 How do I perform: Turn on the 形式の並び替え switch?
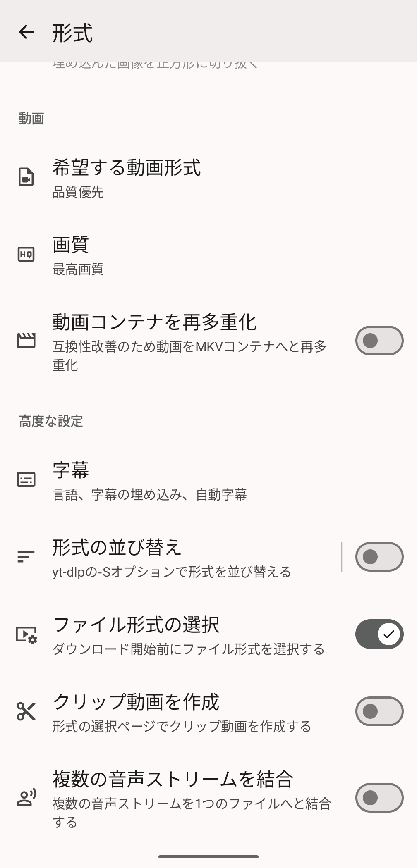click(379, 557)
